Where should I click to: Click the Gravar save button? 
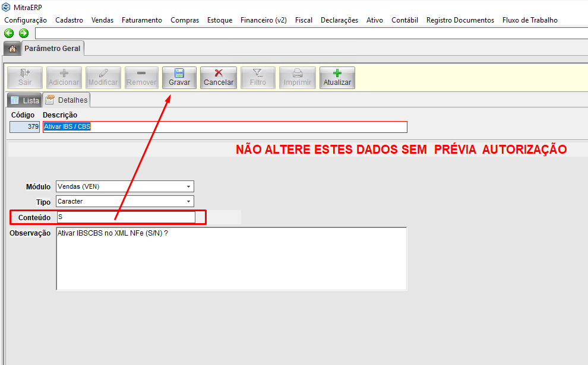pos(179,78)
